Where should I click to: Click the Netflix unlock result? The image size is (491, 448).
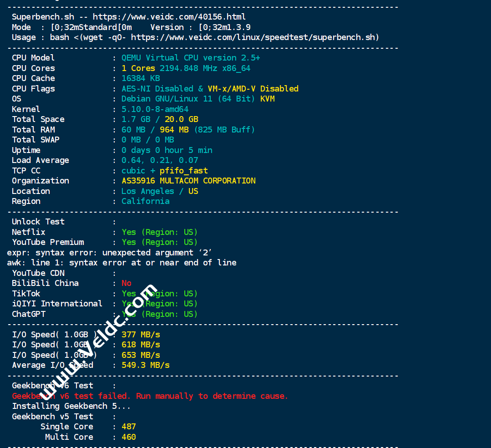(159, 232)
